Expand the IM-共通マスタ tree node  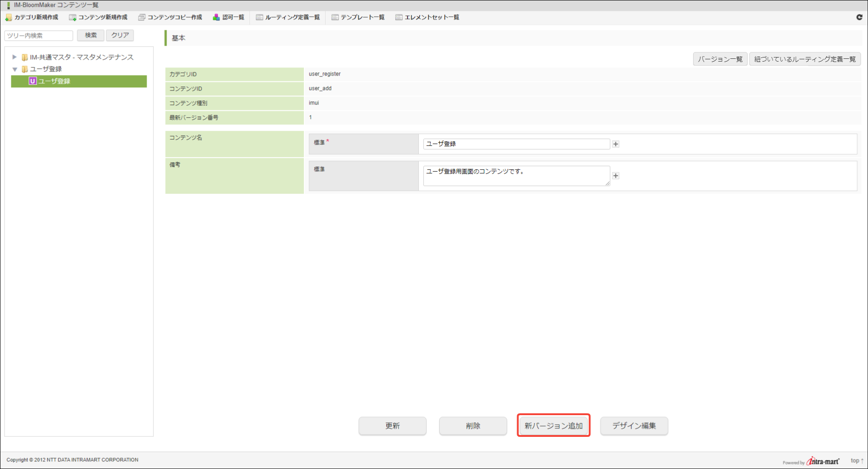(14, 57)
